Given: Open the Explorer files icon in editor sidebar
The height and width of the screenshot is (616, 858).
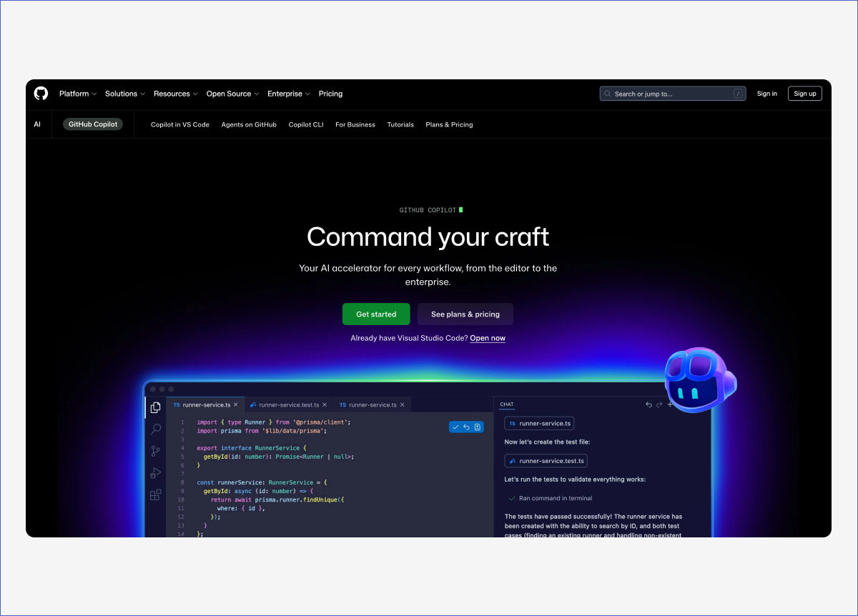Looking at the screenshot, I should click(x=155, y=407).
